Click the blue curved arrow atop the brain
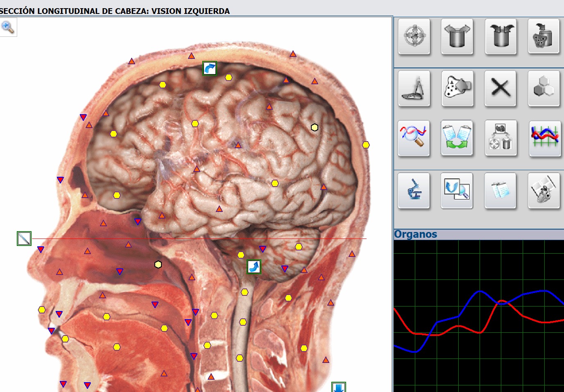 (x=210, y=68)
